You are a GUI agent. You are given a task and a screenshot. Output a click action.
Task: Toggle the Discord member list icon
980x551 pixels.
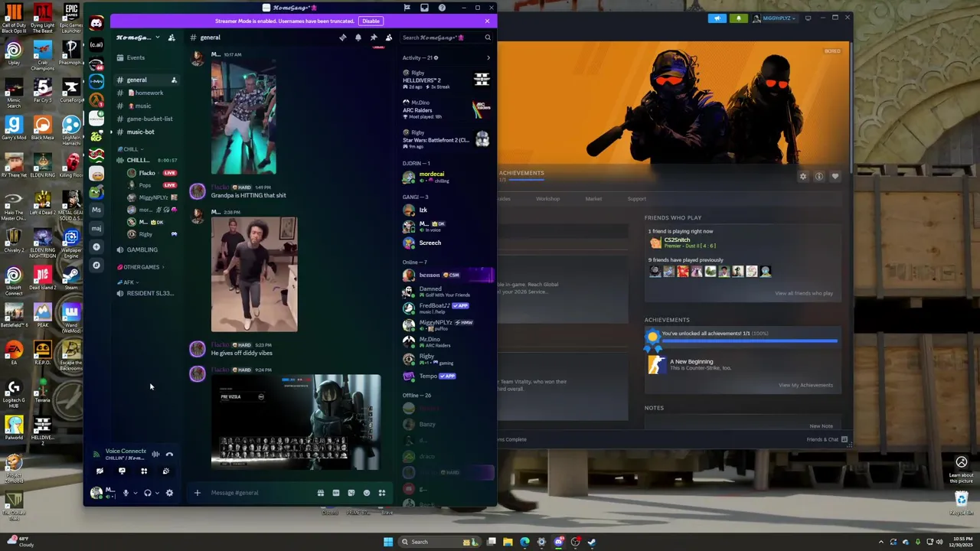point(389,37)
